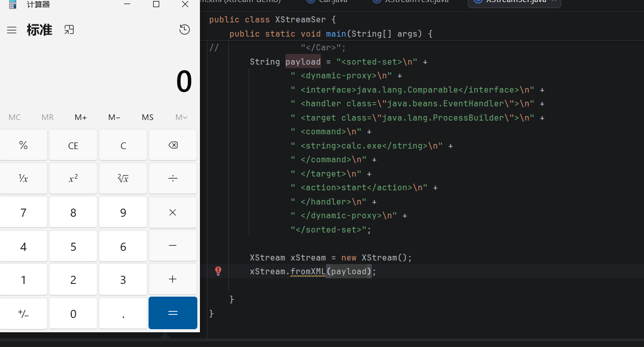The width and height of the screenshot is (644, 347).
Task: Maximize the Calculator window
Action: [x=156, y=4]
